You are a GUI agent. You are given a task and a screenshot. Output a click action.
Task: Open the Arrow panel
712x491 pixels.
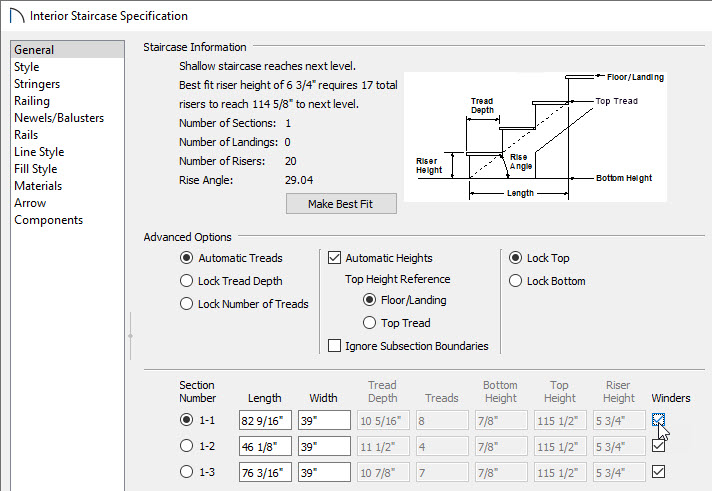pyautogui.click(x=67, y=203)
